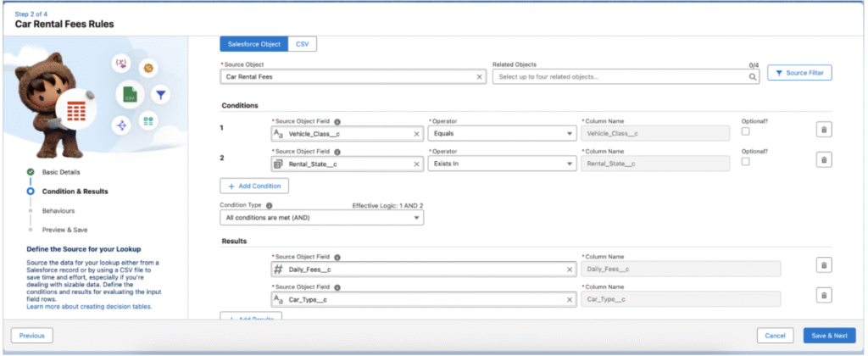Image resolution: width=868 pixels, height=356 pixels.
Task: Click the number hash icon beside Daily_Fees__c
Action: [x=278, y=269]
